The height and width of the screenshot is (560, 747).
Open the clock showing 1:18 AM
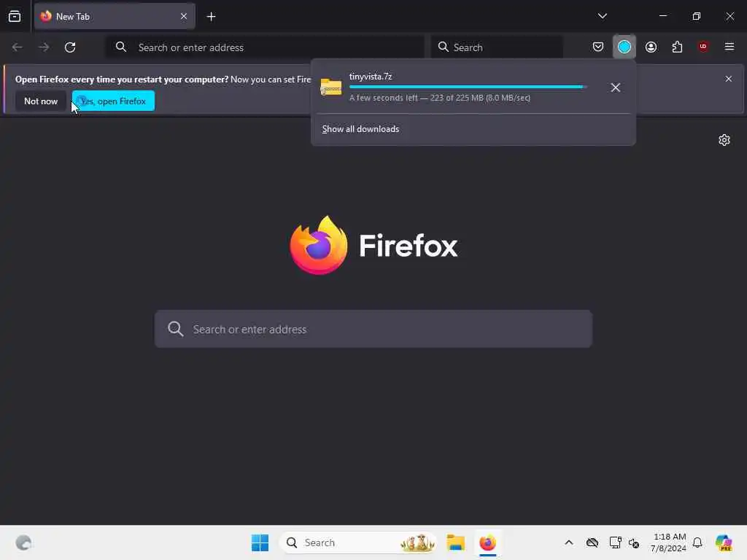(x=668, y=542)
